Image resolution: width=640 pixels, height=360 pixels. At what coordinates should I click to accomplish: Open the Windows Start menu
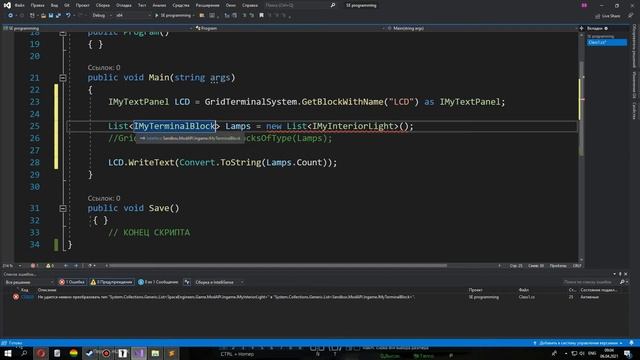click(7, 353)
